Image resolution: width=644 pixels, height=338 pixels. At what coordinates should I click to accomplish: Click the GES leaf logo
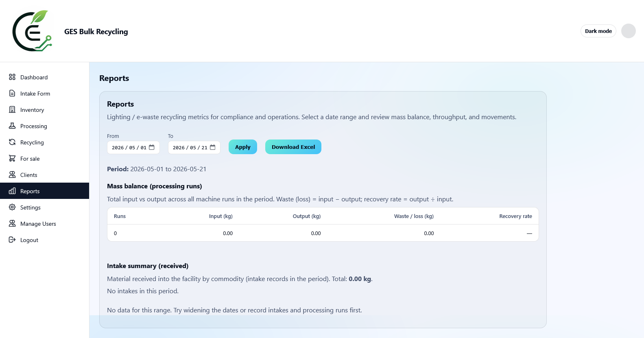32,31
